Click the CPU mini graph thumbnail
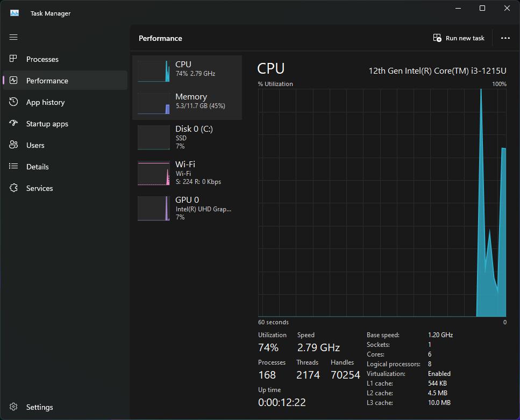 tap(154, 71)
